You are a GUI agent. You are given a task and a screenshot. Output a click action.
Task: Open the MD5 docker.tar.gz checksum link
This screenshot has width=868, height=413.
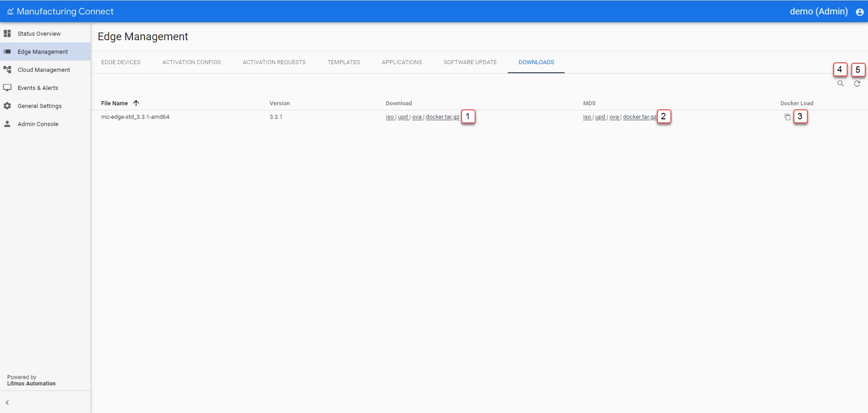tap(640, 117)
